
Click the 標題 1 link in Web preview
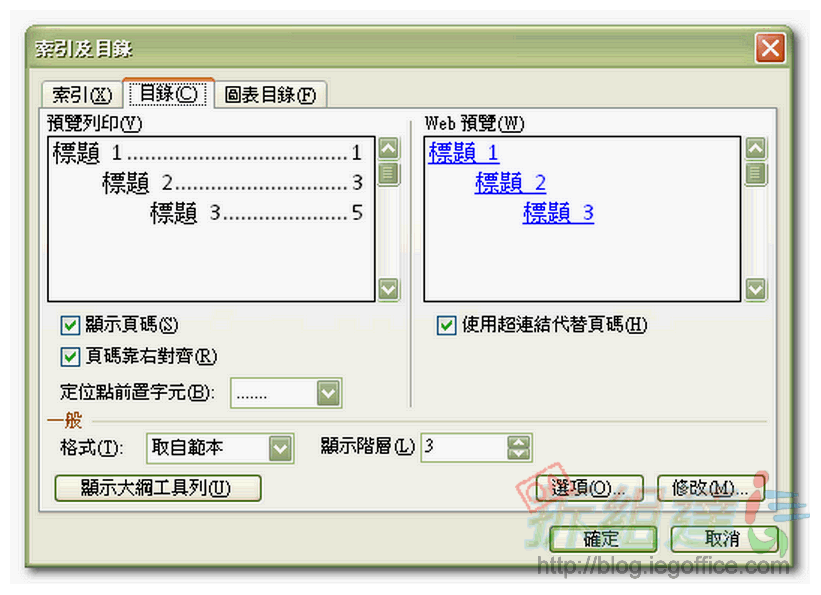463,152
